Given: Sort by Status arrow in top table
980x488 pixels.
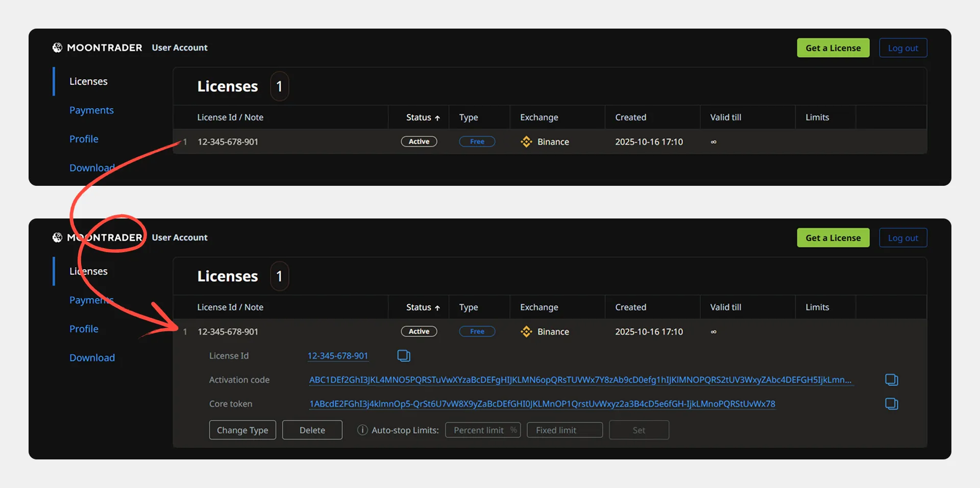Looking at the screenshot, I should 437,118.
